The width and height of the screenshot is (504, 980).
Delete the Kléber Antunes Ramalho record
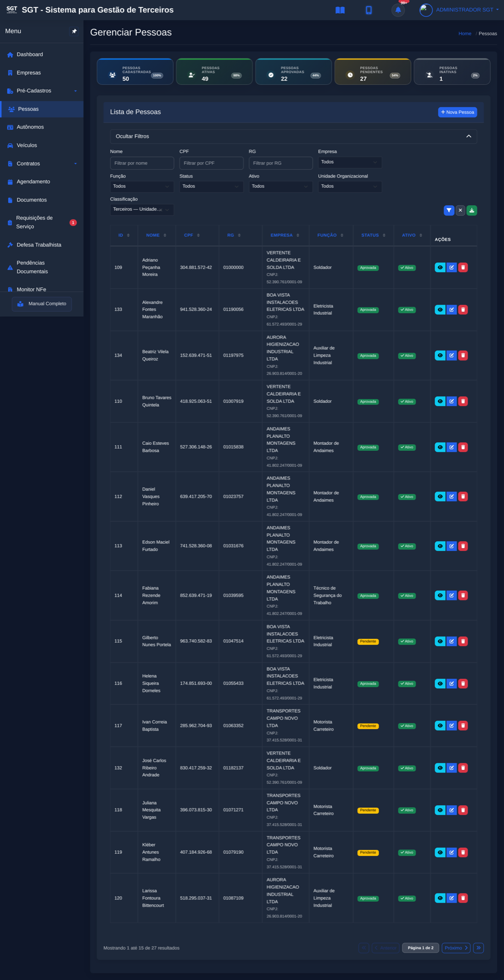463,853
